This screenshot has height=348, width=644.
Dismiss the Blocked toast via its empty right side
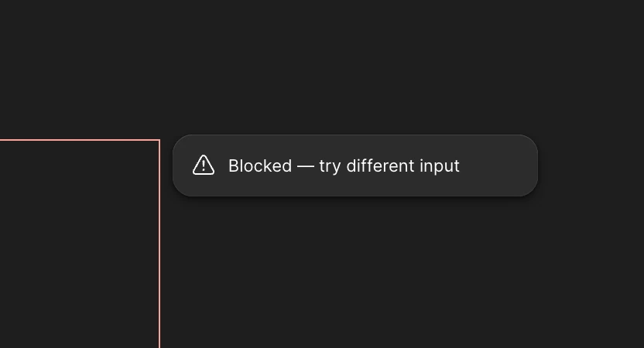tap(498, 165)
